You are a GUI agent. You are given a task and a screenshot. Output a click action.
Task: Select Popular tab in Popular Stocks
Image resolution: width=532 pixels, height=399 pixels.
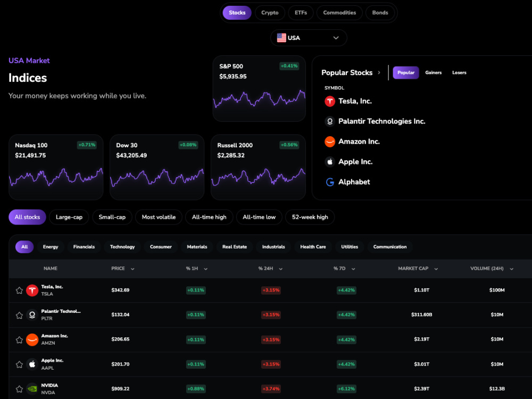pyautogui.click(x=406, y=72)
